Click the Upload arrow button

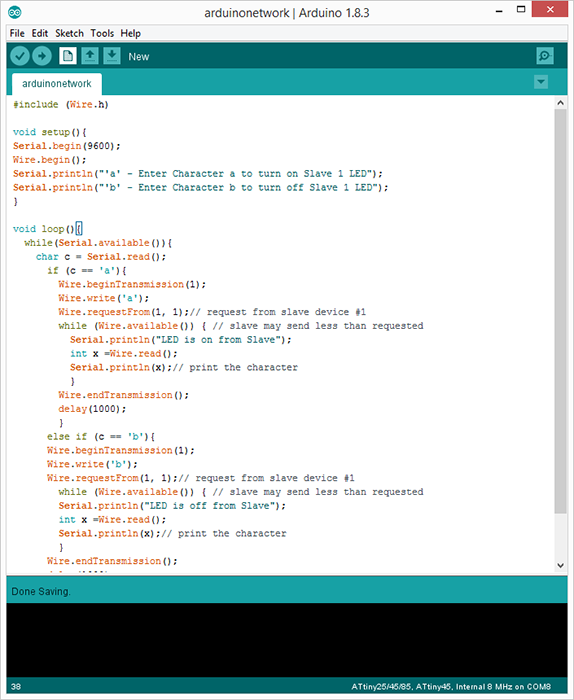tap(42, 56)
